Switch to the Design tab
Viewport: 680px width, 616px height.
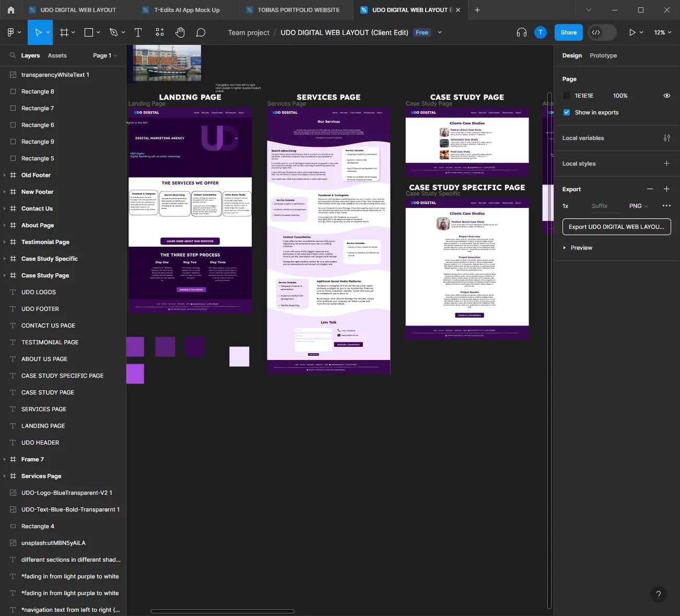(x=572, y=55)
